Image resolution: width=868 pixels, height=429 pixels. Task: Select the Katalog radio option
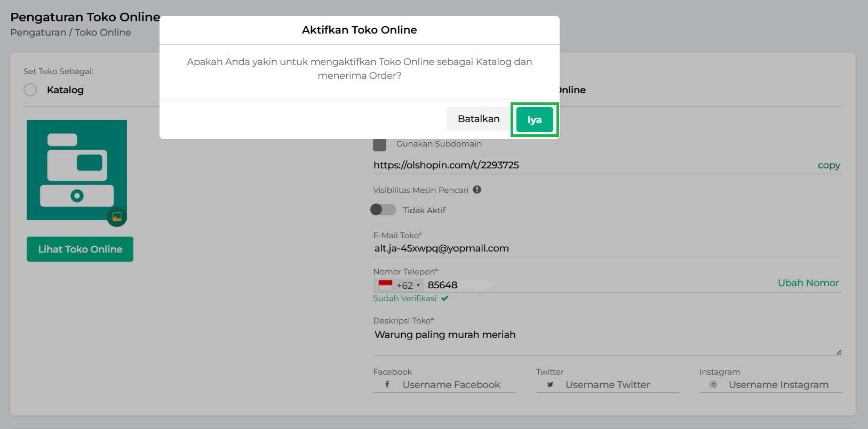(x=30, y=90)
